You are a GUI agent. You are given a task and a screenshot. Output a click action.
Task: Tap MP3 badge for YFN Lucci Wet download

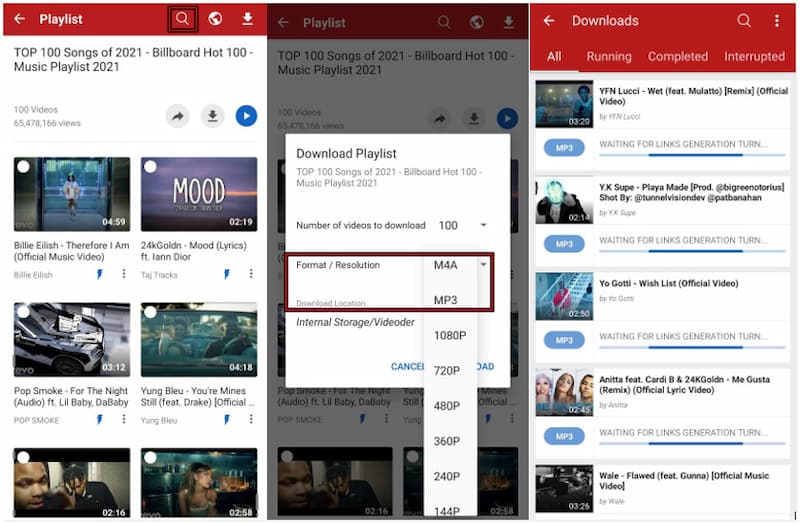pyautogui.click(x=564, y=148)
